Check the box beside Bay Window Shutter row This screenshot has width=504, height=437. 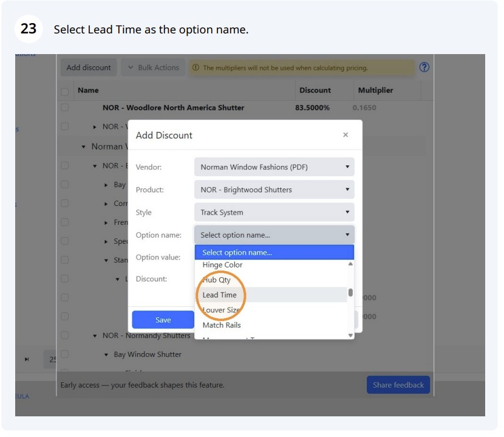(x=64, y=354)
